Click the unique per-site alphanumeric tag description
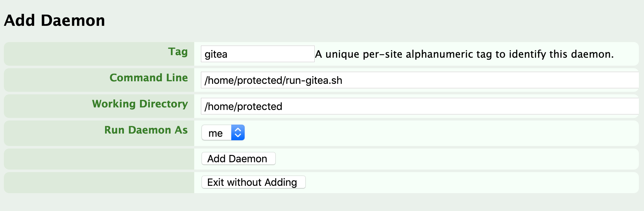The width and height of the screenshot is (644, 211). (x=464, y=54)
